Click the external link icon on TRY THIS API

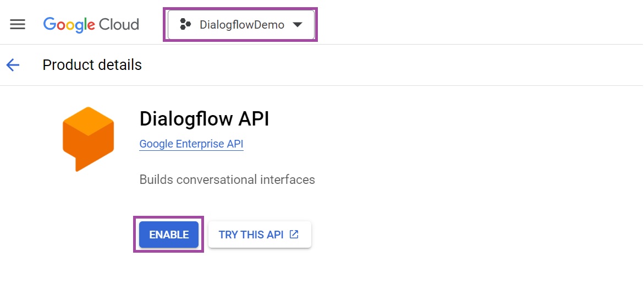tap(294, 235)
